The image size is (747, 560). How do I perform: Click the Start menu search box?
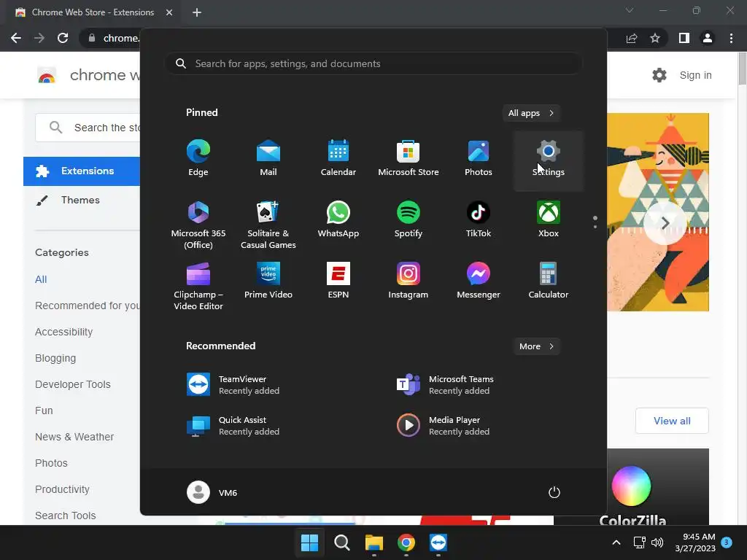[x=373, y=63]
